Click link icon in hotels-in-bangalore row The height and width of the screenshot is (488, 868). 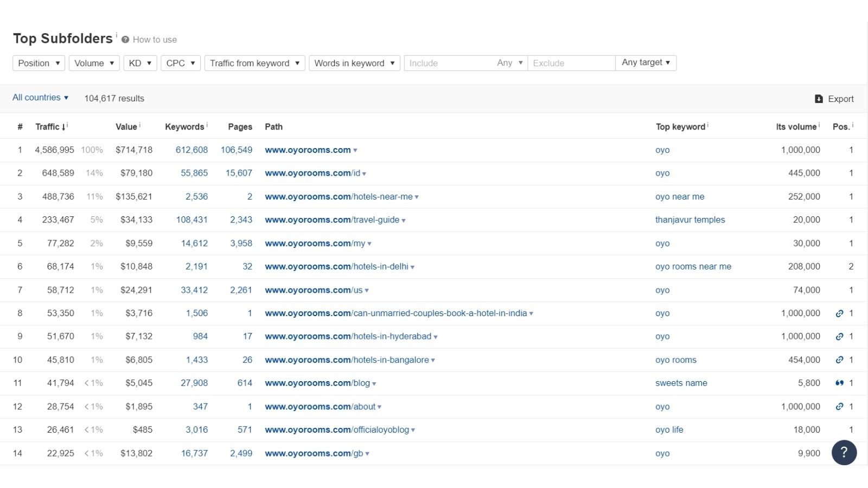point(839,360)
